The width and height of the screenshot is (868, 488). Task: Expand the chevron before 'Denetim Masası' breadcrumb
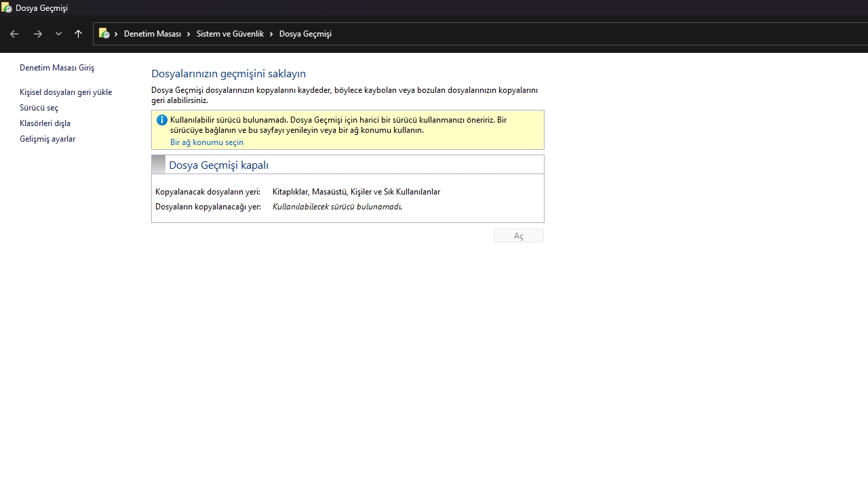click(116, 34)
